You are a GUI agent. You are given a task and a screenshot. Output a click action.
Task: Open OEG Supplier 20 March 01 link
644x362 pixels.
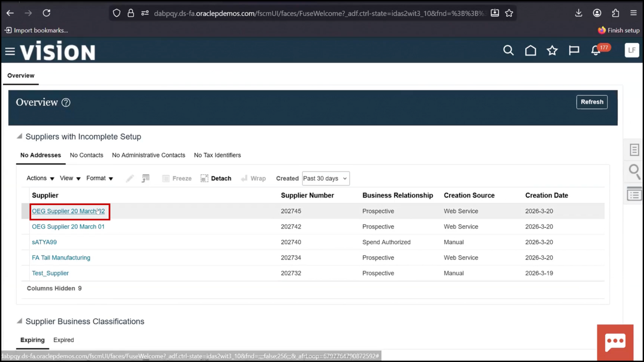click(x=68, y=227)
